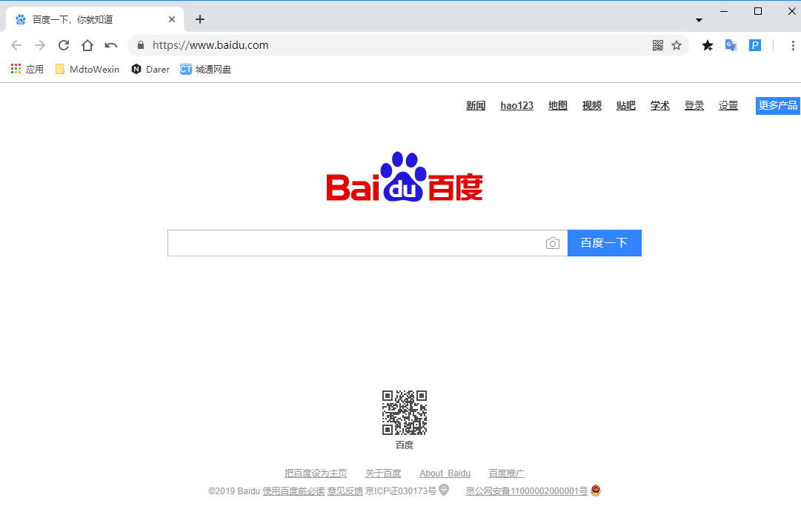Viewport: 801px width, 532px height.
Task: Minimize the browser window
Action: tap(724, 11)
